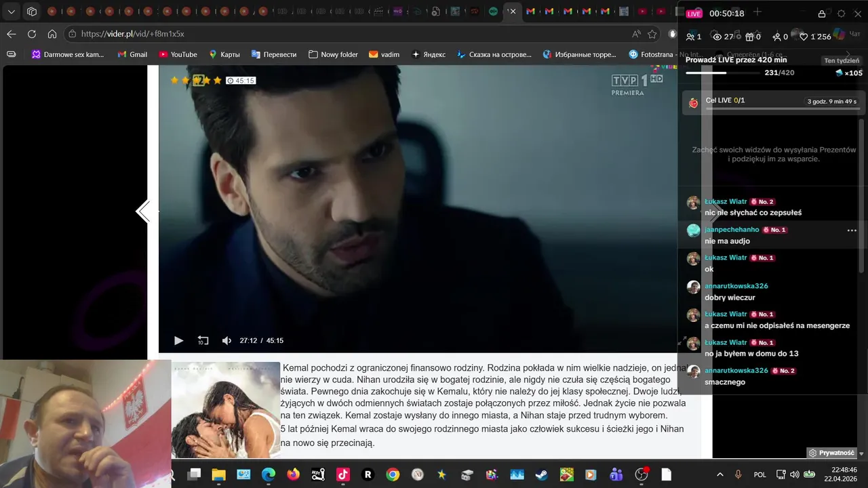The width and height of the screenshot is (868, 488).
Task: Open the Task View taskbar button
Action: (195, 474)
